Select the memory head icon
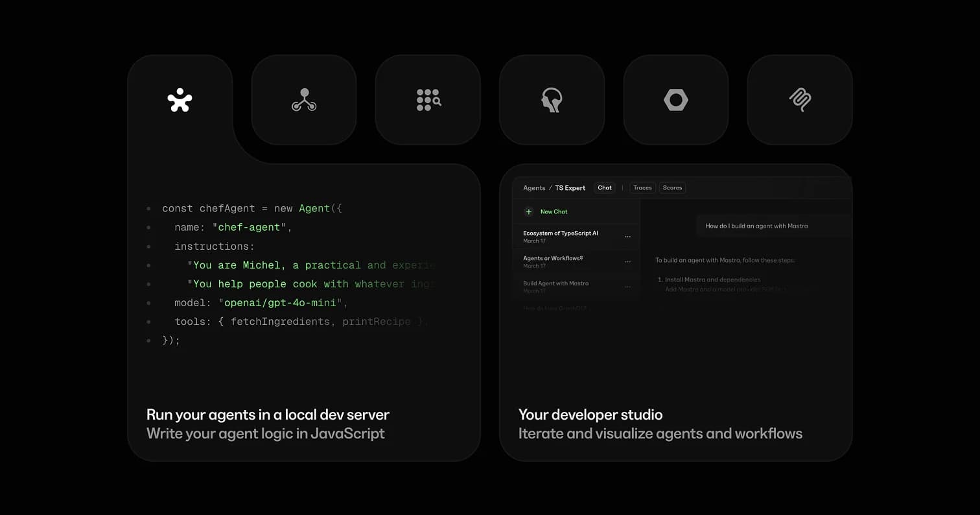This screenshot has width=980, height=515. tap(552, 100)
